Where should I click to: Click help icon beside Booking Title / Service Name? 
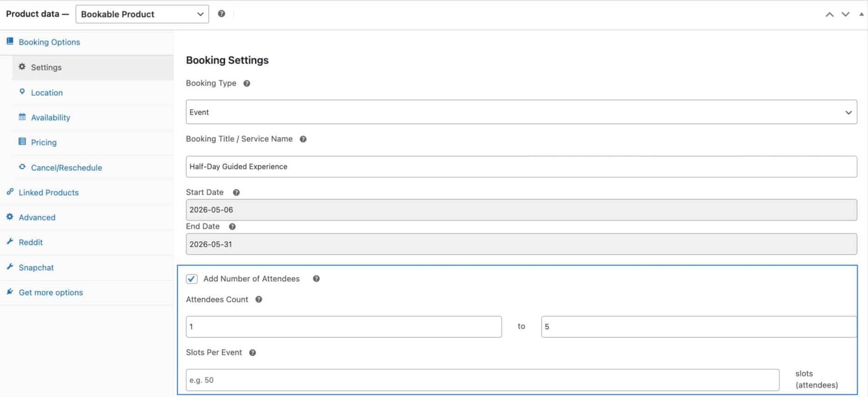point(303,139)
